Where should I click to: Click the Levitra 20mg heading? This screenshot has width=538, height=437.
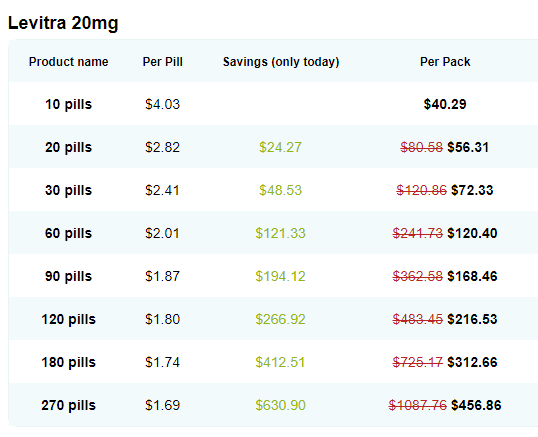pos(63,23)
